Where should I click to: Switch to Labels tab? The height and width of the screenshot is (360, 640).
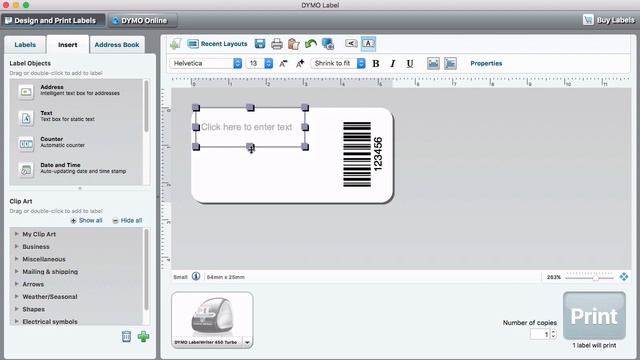(25, 44)
